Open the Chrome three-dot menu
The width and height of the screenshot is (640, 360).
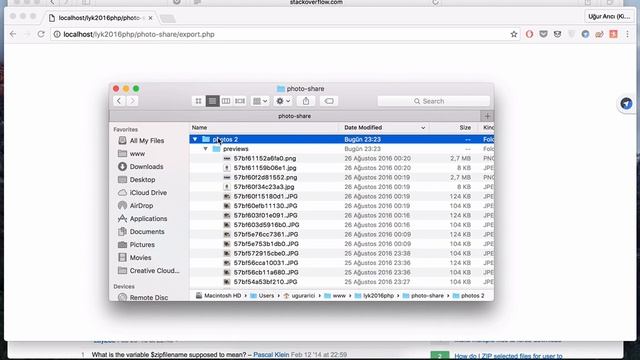628,34
